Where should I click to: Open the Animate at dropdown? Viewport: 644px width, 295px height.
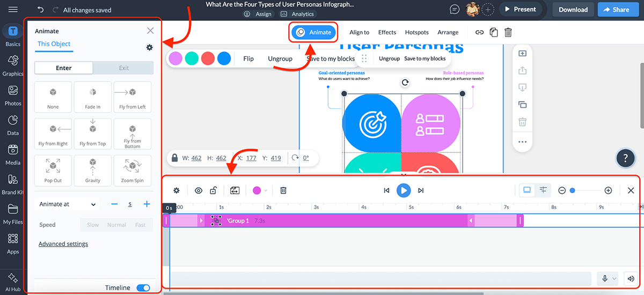(67, 204)
